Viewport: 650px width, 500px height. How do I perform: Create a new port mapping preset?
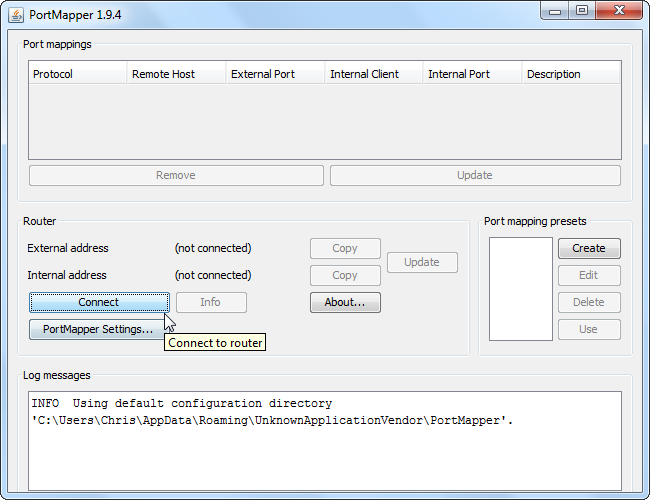pos(589,248)
